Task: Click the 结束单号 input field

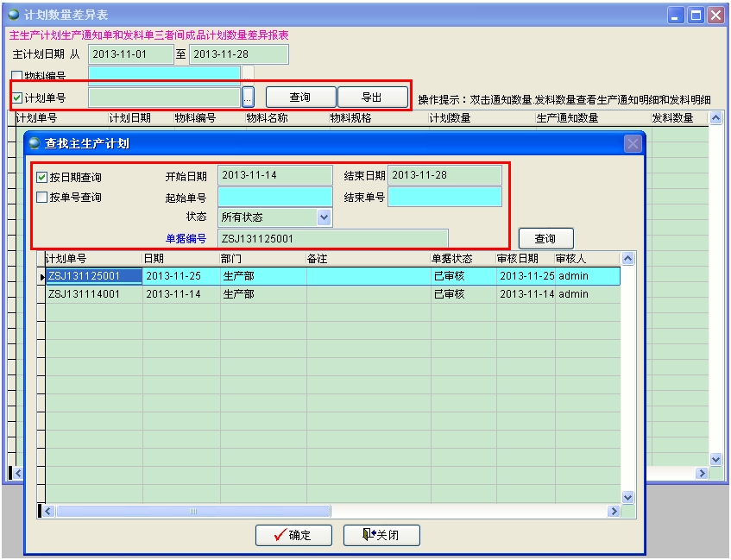Action: 444,197
